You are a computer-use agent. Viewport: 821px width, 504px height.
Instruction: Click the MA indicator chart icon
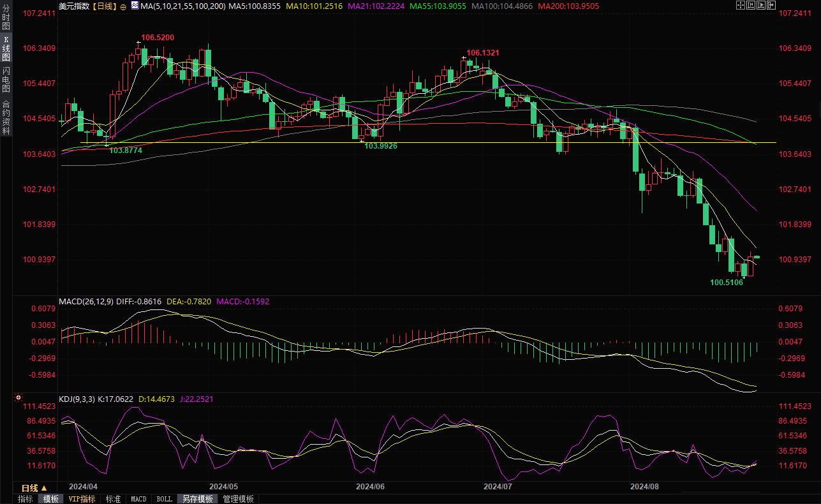pyautogui.click(x=135, y=6)
